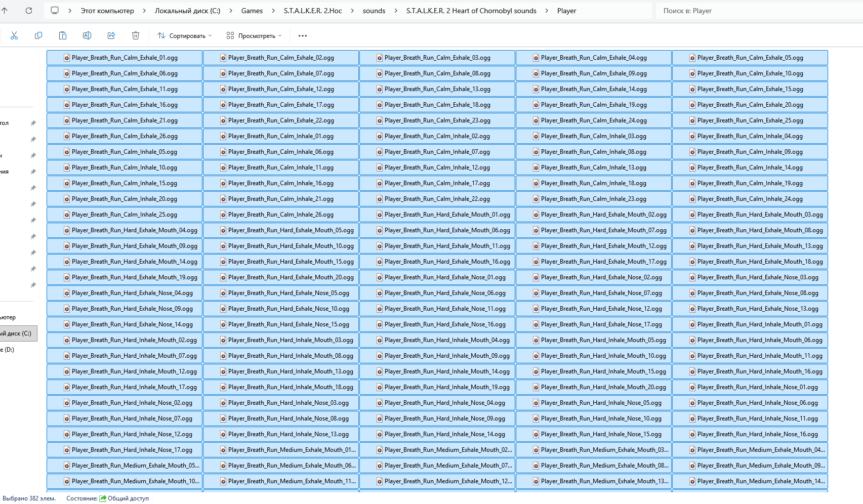
Task: Cut the selected files with the scissors icon
Action: tap(14, 35)
